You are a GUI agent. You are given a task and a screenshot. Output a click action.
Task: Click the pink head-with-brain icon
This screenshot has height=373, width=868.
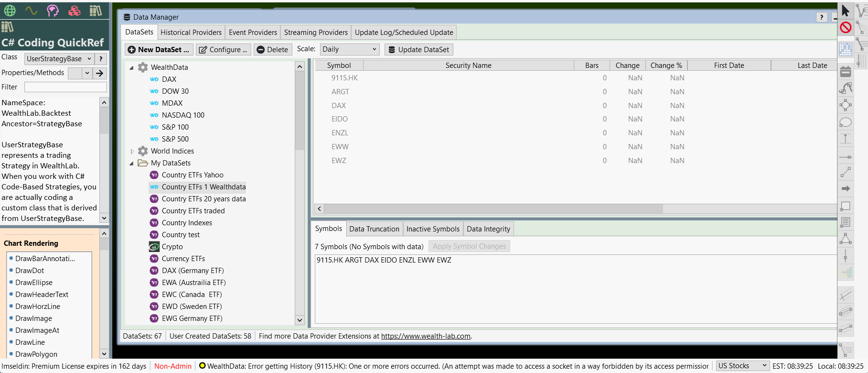[53, 11]
